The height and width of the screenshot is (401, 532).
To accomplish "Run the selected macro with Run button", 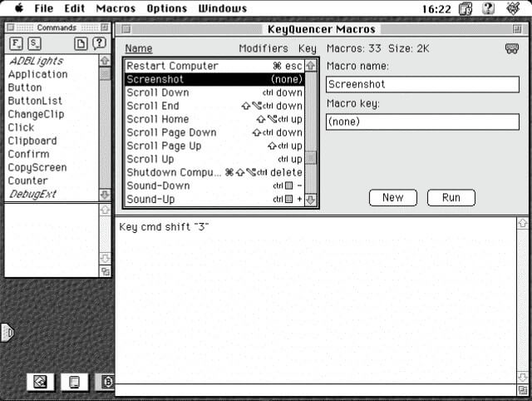I will point(451,197).
